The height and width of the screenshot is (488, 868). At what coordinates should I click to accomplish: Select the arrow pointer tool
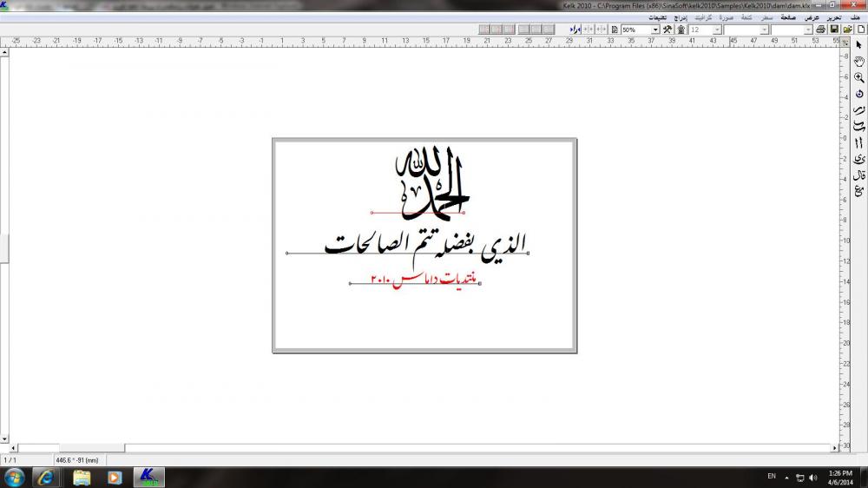tap(858, 45)
